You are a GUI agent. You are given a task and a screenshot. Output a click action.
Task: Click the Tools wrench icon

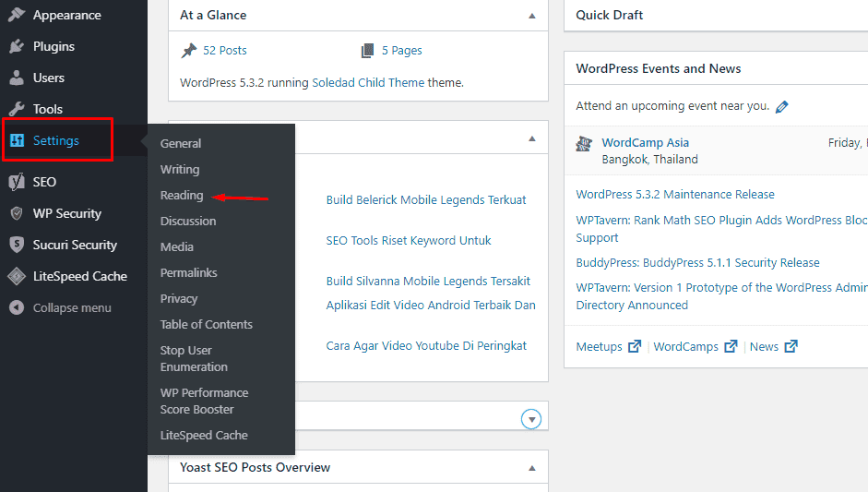click(17, 109)
